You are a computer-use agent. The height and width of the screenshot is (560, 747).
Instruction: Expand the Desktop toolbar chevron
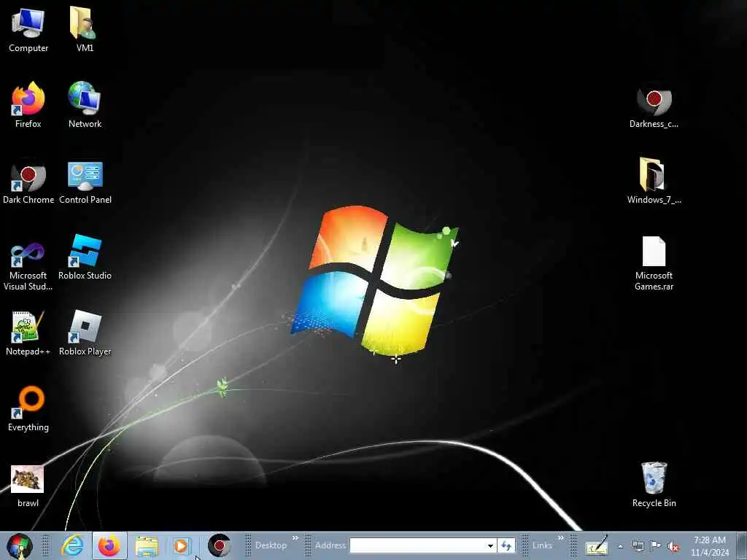295,538
